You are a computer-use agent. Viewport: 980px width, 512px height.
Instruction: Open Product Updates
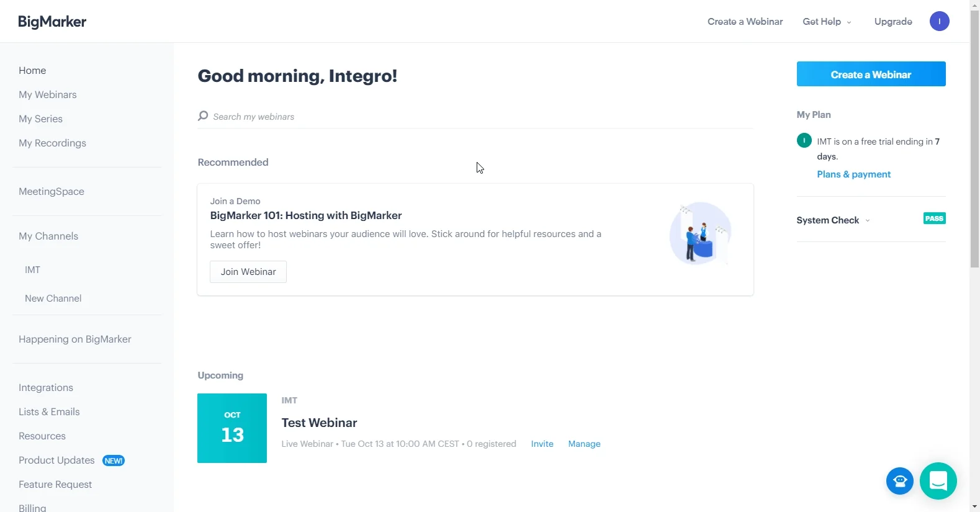[x=56, y=460]
